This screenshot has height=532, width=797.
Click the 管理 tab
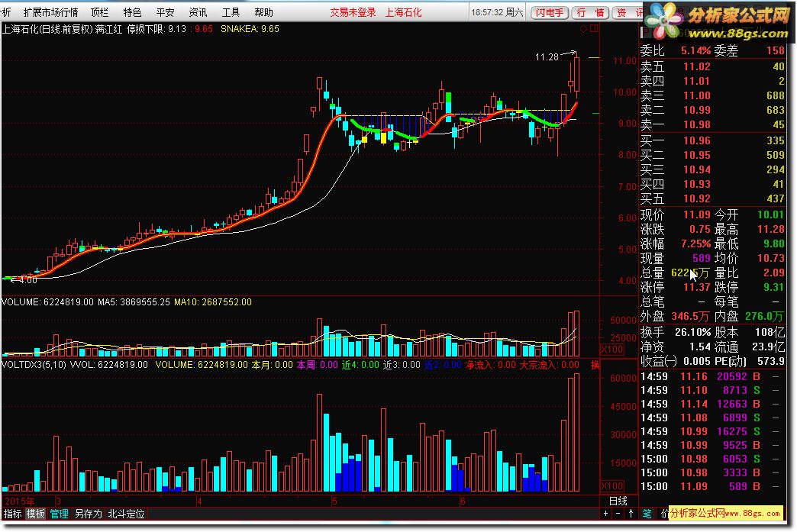59,514
